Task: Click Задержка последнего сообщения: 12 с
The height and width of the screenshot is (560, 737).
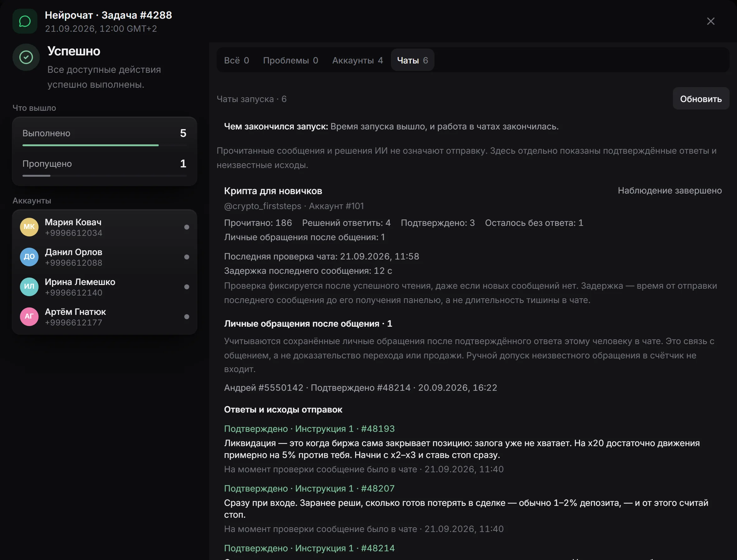Action: [308, 271]
